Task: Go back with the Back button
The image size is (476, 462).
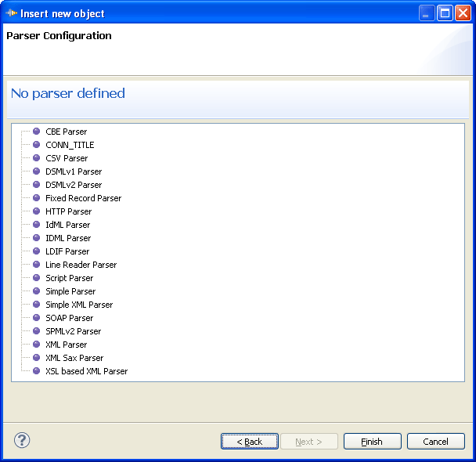Action: coord(250,442)
